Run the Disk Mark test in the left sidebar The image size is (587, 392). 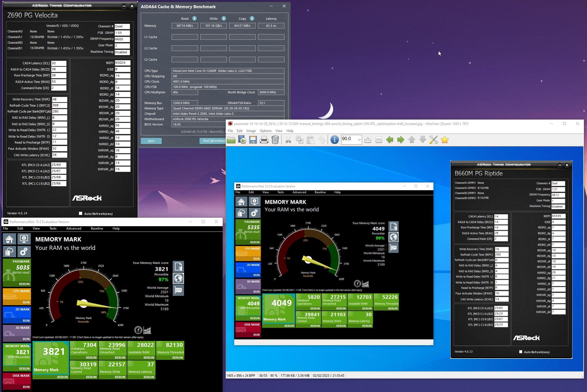26,387
